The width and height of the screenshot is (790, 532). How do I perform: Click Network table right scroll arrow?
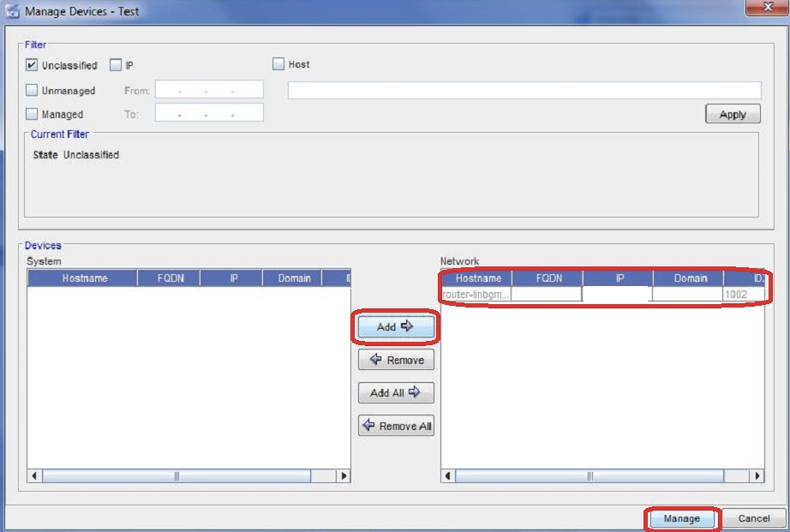tap(757, 475)
